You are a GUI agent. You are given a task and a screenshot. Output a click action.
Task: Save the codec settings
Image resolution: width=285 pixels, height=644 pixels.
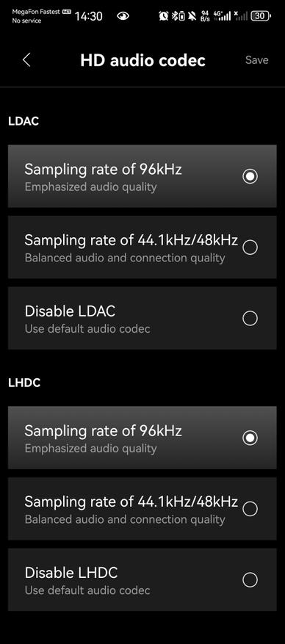[256, 60]
